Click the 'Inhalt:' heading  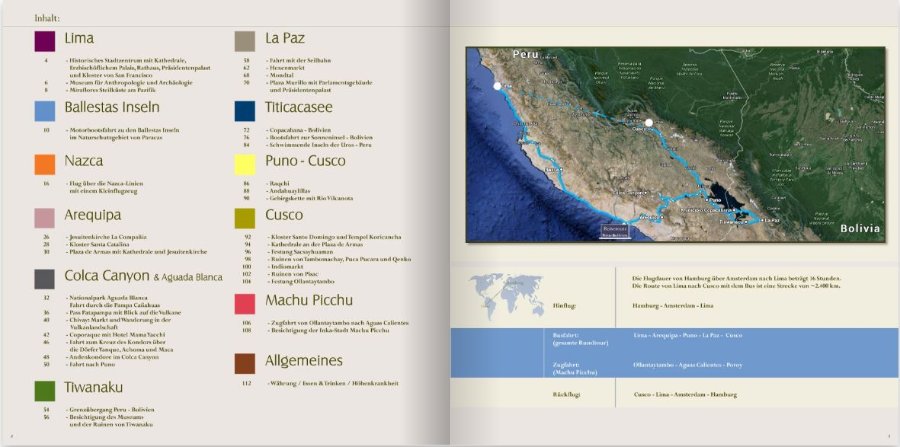click(x=47, y=17)
